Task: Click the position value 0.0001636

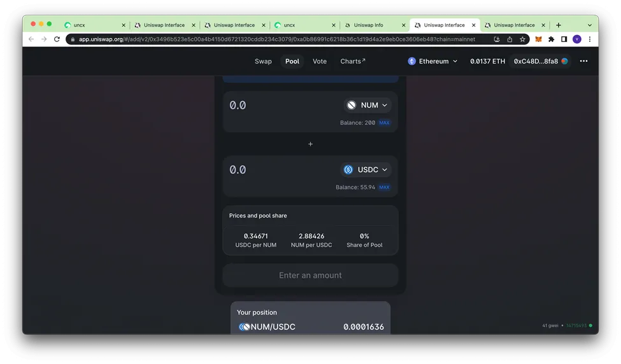Action: (x=364, y=327)
